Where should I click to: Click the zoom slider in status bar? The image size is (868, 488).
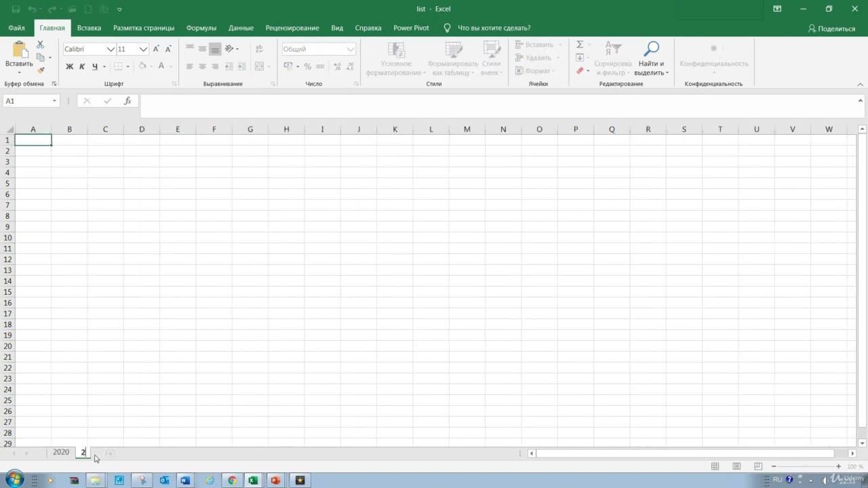806,466
